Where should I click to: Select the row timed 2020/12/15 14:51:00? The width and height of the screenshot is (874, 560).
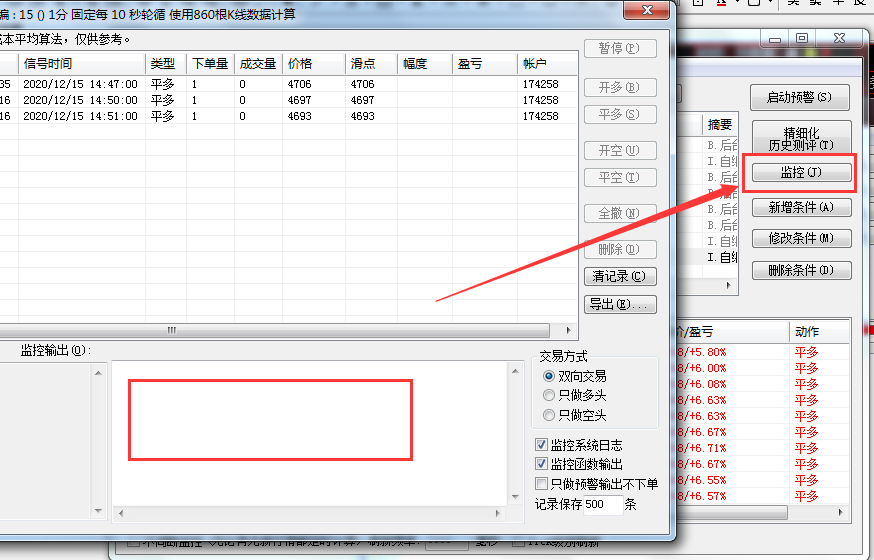pyautogui.click(x=288, y=116)
